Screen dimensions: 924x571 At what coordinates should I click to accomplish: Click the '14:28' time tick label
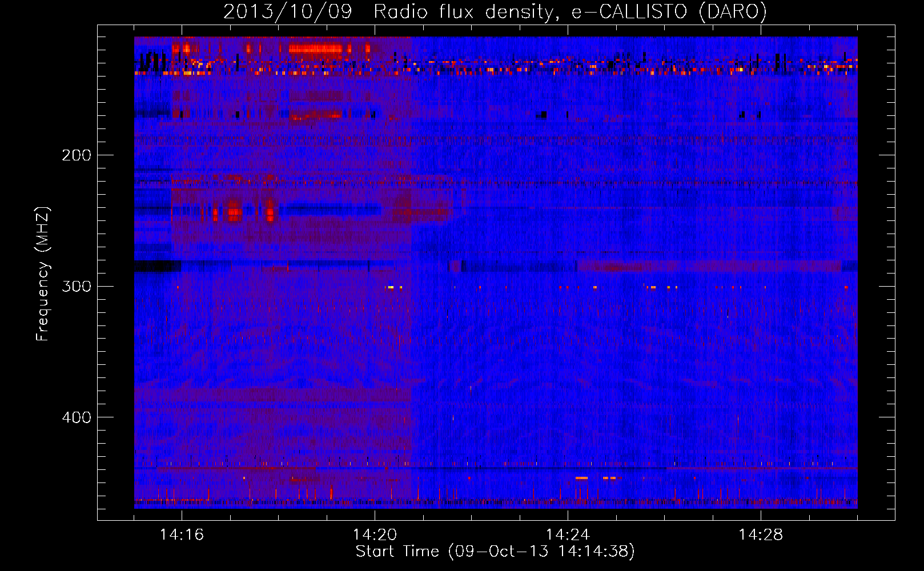pos(761,534)
